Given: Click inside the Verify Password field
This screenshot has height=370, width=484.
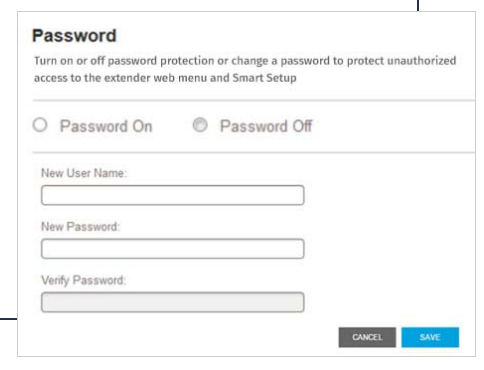Looking at the screenshot, I should 173,302.
